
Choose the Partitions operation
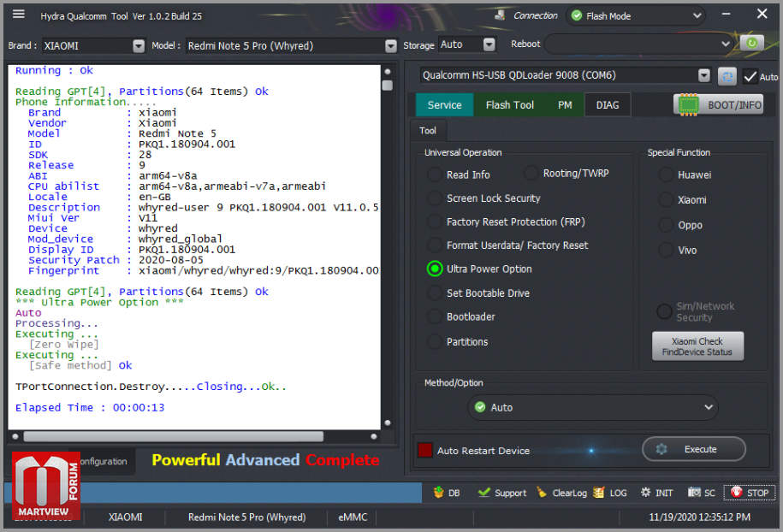tap(435, 342)
